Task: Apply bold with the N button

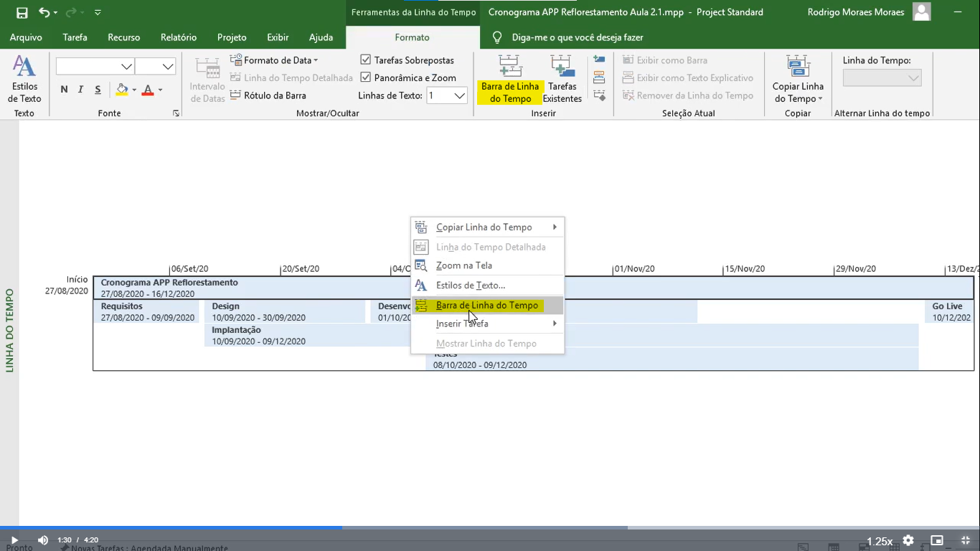Action: click(x=64, y=90)
